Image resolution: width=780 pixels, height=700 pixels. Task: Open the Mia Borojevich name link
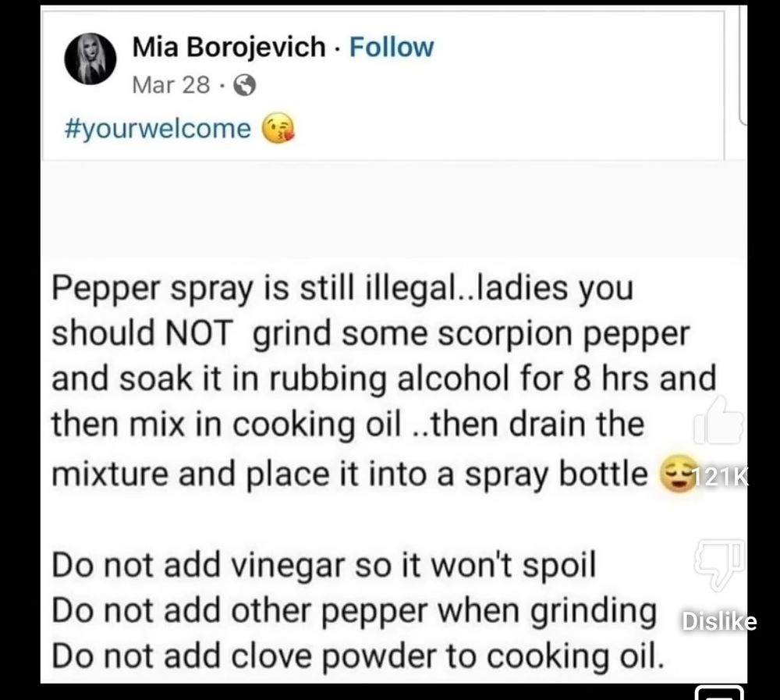[x=229, y=48]
